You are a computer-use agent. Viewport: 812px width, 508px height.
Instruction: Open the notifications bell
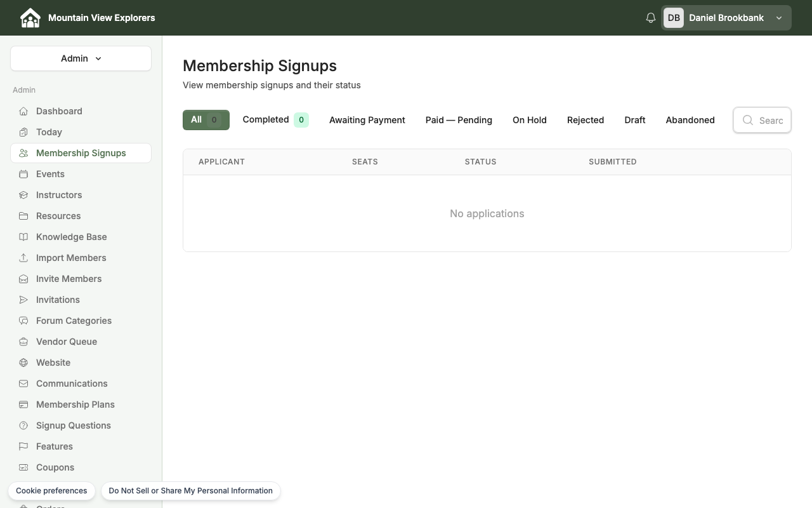(x=650, y=18)
